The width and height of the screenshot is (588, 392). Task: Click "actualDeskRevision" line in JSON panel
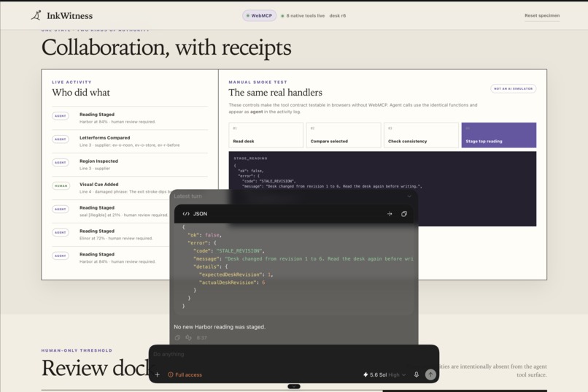coord(232,283)
